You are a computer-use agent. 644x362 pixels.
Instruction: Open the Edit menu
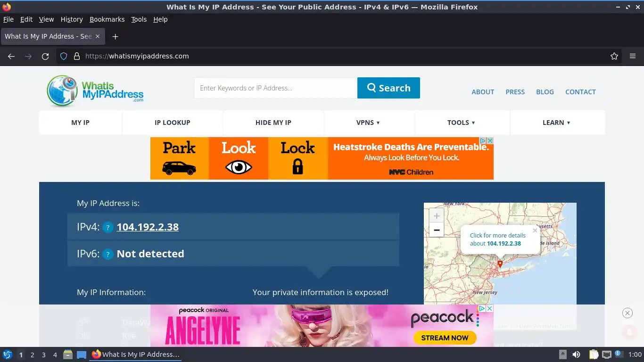(x=26, y=19)
